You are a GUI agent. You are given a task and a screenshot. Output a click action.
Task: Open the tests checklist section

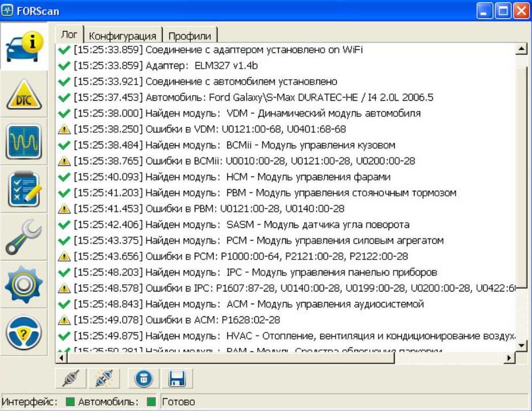click(x=23, y=190)
